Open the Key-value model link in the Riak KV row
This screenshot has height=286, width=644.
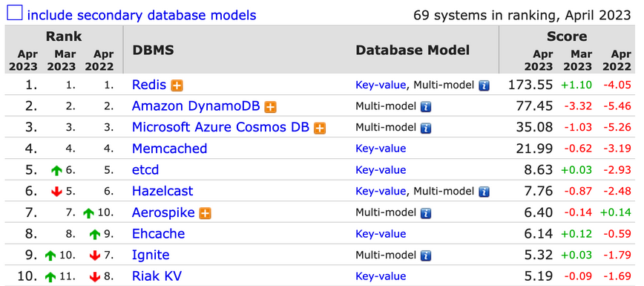pos(381,276)
